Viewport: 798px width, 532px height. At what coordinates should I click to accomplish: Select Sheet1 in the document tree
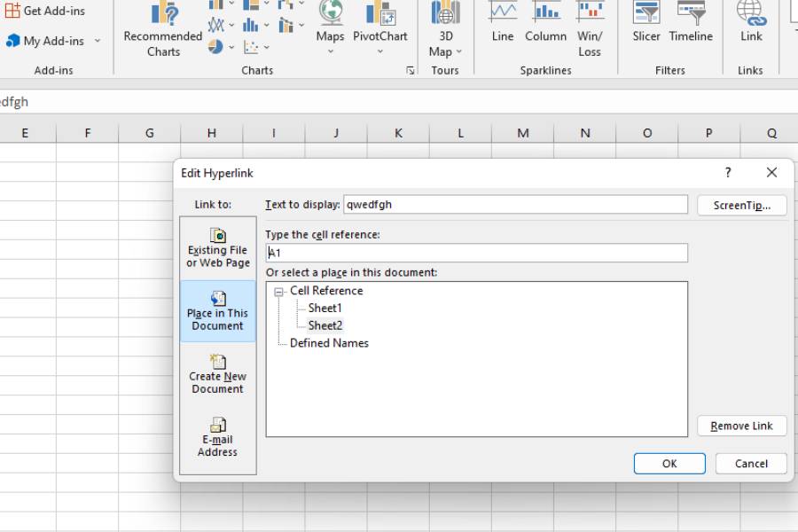[x=325, y=308]
